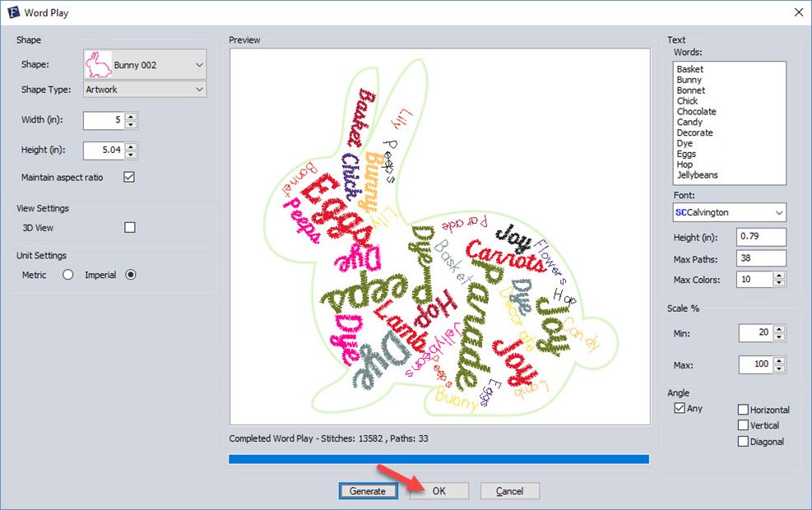
Task: Open the Shape Type dropdown showing Artwork
Action: point(202,89)
